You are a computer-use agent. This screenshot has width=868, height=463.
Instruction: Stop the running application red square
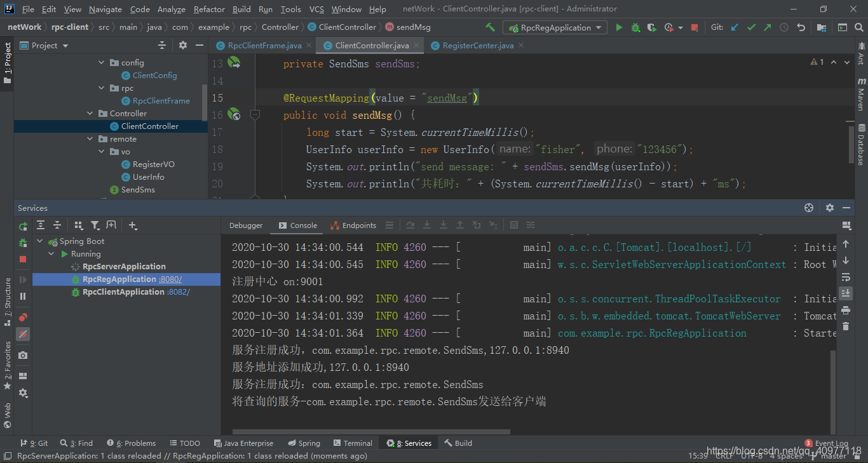point(695,27)
